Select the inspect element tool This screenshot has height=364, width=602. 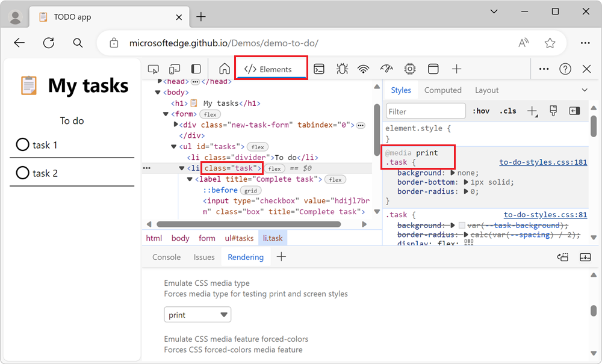pyautogui.click(x=153, y=69)
